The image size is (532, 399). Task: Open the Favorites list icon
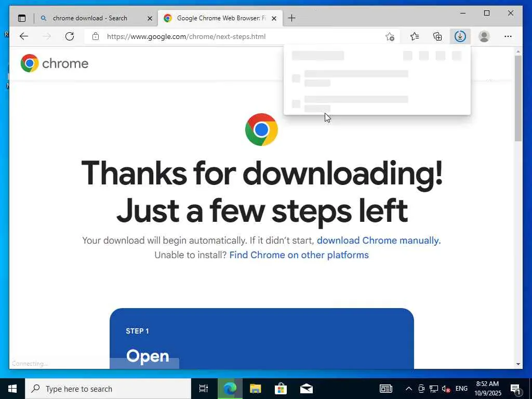(414, 36)
